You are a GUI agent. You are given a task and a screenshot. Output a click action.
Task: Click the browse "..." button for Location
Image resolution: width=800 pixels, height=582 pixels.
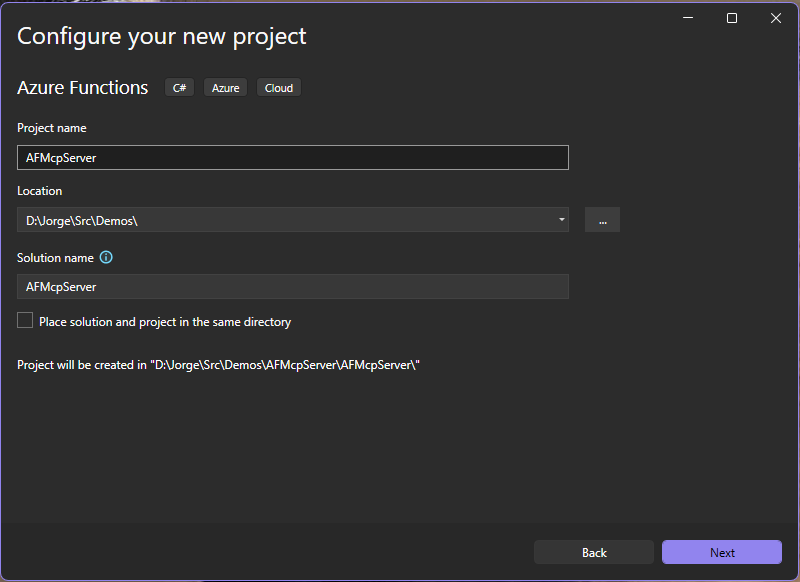(x=602, y=219)
